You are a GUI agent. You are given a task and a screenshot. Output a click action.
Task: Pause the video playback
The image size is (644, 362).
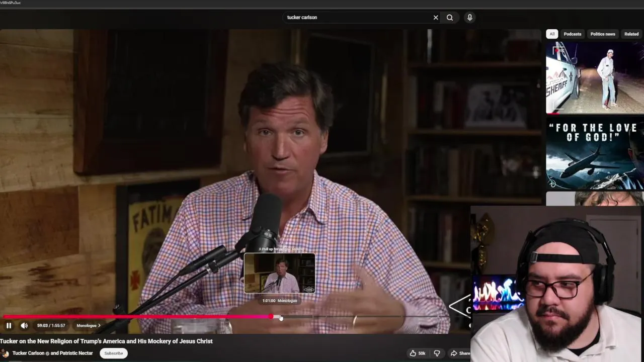(x=9, y=325)
